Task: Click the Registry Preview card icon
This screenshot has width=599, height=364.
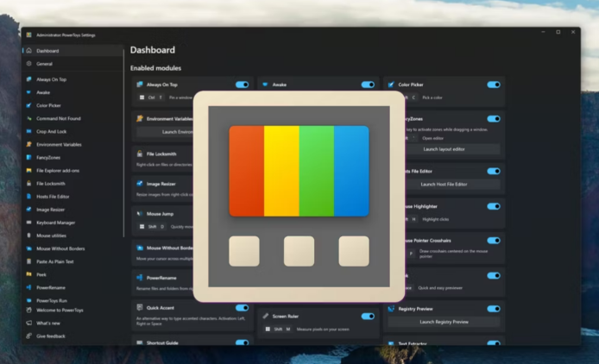Action: [x=391, y=309]
